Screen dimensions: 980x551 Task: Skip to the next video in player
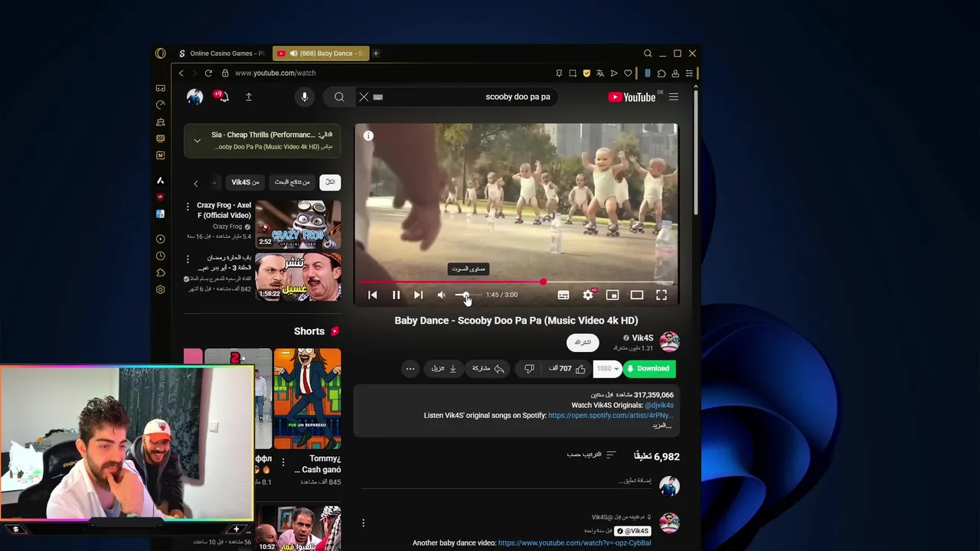[x=418, y=295]
